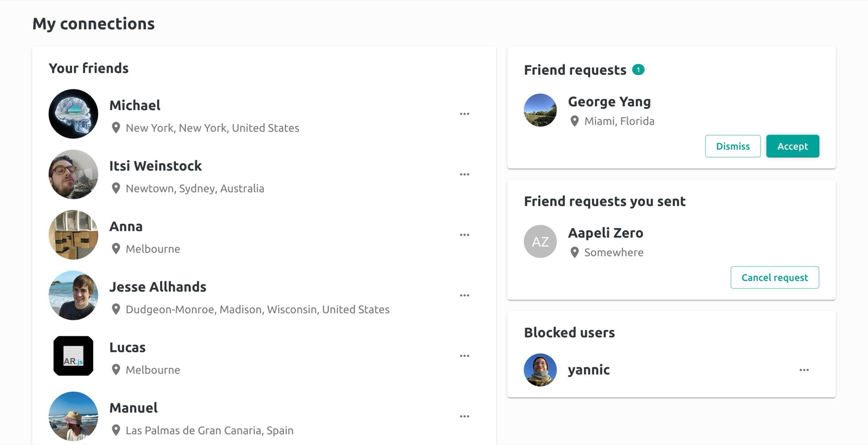
Task: Click Lucas's AR.js avatar image
Action: [73, 356]
